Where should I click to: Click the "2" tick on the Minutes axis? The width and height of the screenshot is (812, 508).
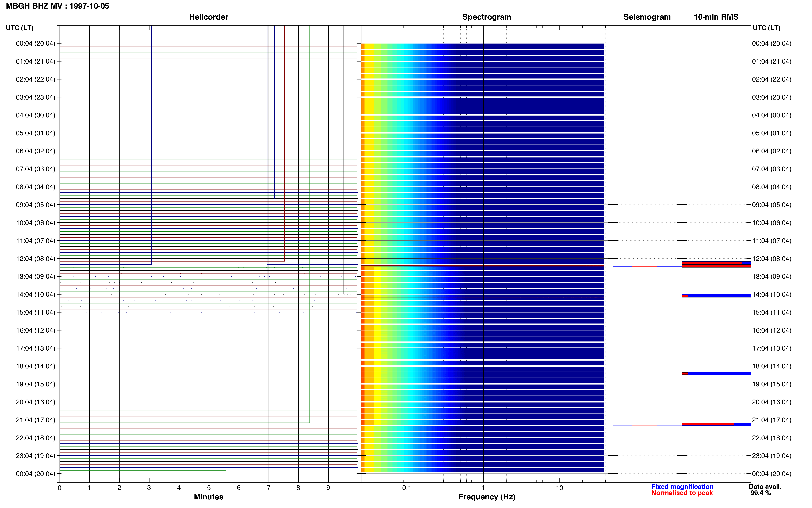119,487
